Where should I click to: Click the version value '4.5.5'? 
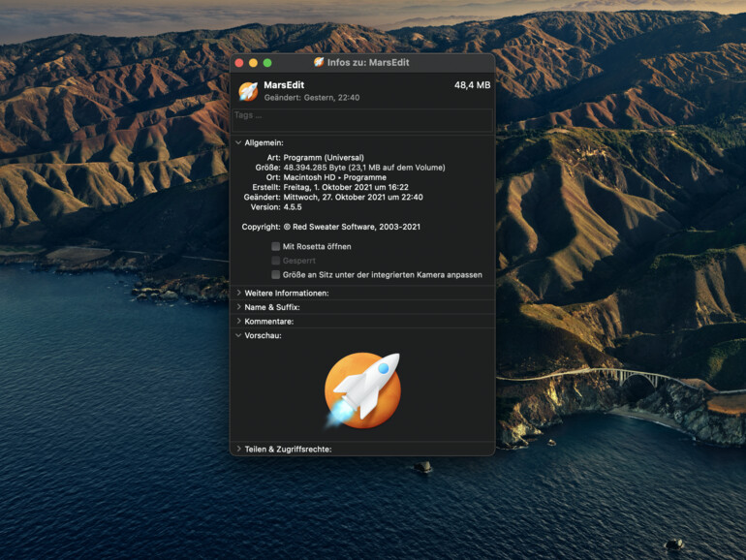293,207
